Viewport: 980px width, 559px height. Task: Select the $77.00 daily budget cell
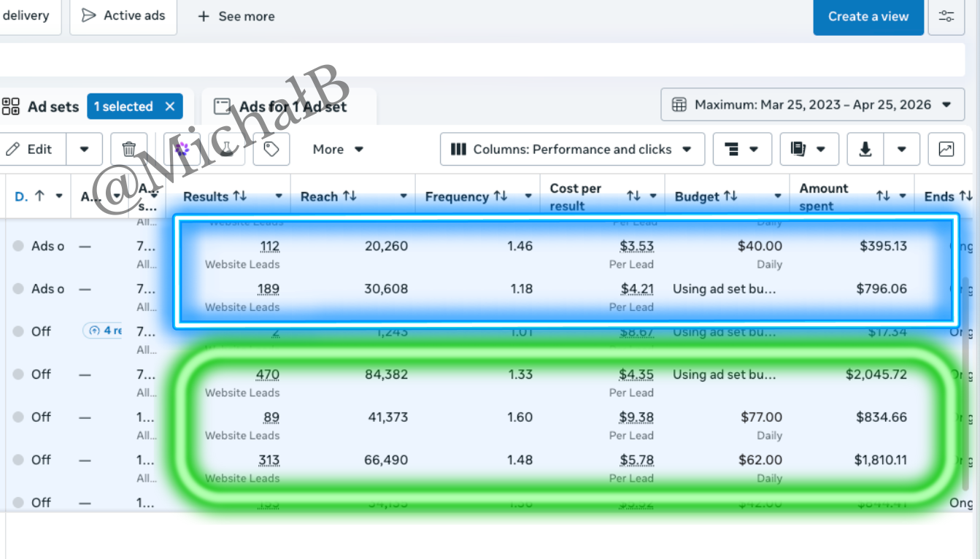coord(761,417)
